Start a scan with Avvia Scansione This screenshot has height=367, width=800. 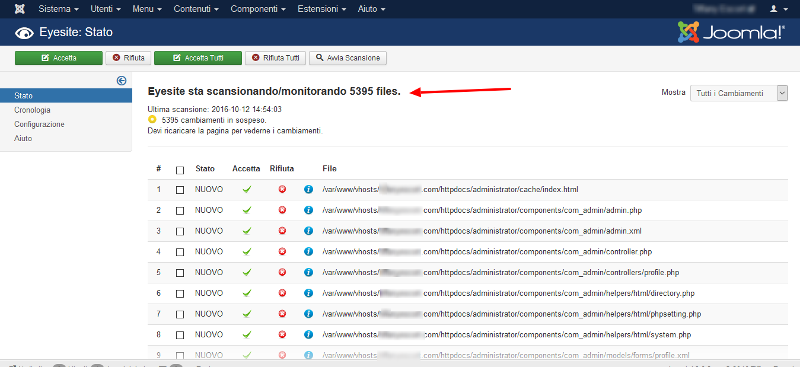click(348, 58)
